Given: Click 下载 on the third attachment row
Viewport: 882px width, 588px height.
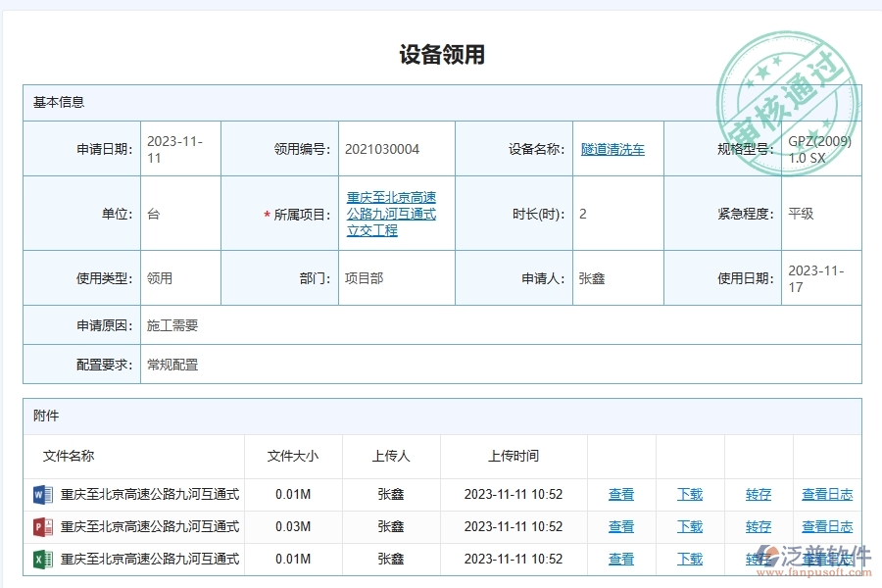Looking at the screenshot, I should (x=689, y=559).
